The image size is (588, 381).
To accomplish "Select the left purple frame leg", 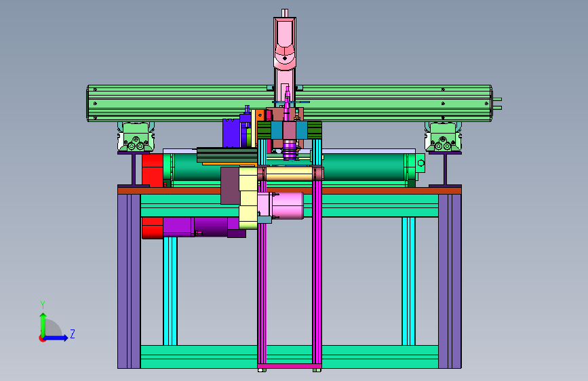I will (x=129, y=281).
